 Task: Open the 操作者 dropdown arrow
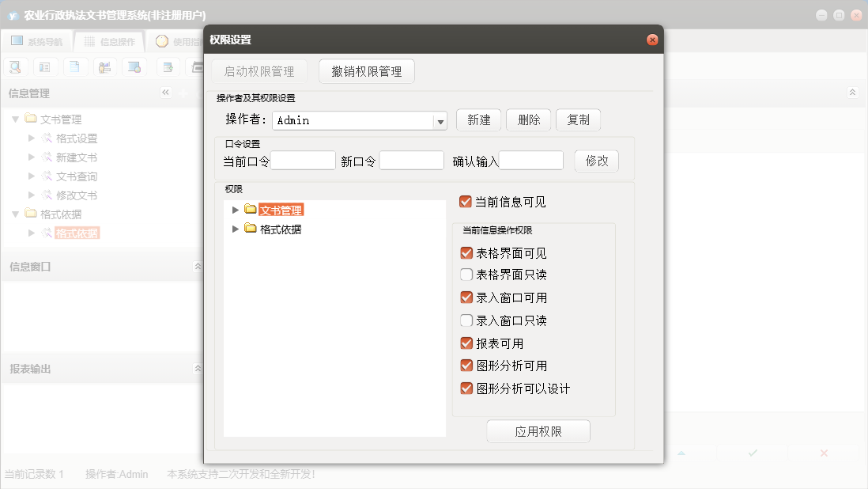pos(440,121)
